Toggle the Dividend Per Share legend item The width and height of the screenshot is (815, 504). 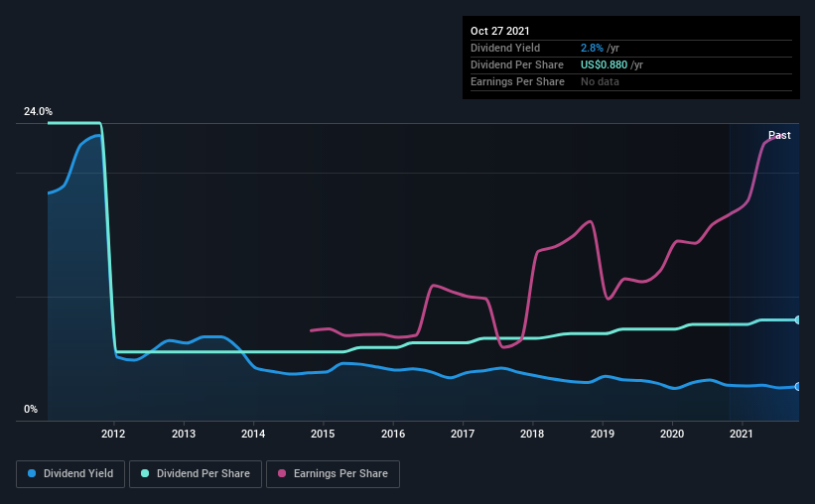[197, 474]
